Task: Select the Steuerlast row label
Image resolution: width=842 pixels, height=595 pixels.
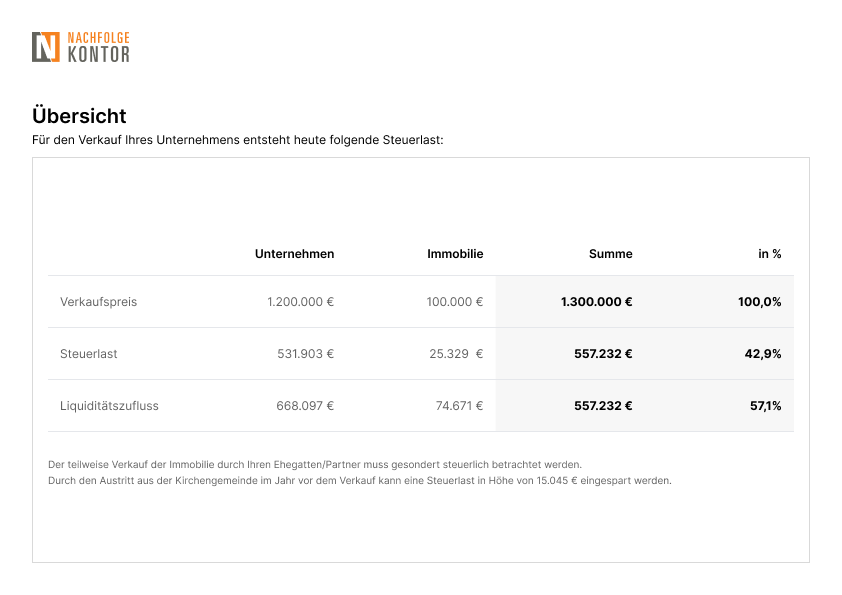Action: point(89,354)
